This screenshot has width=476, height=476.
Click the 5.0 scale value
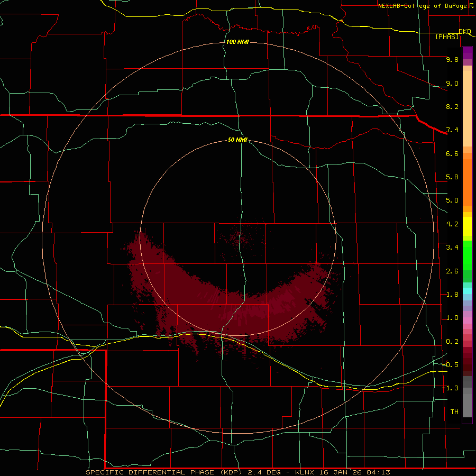(x=452, y=200)
